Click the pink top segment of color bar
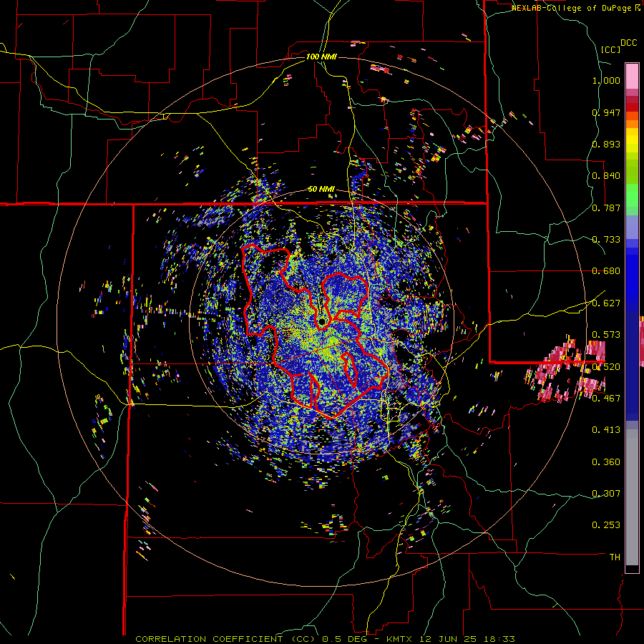Screen dimensions: 644x644 coord(632,77)
